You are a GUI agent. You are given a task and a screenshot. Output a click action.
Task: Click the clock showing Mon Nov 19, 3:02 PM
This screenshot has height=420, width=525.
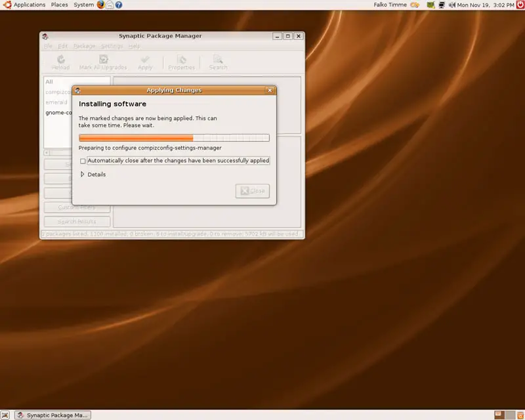(x=486, y=5)
